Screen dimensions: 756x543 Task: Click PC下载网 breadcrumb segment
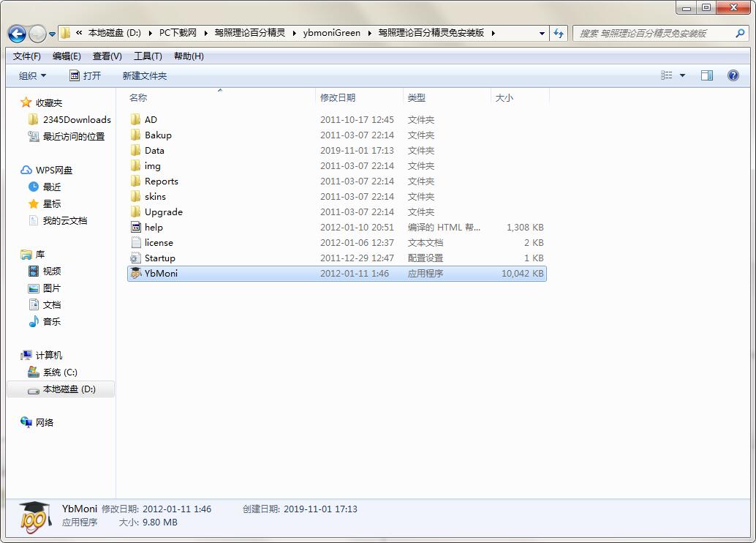(x=178, y=33)
